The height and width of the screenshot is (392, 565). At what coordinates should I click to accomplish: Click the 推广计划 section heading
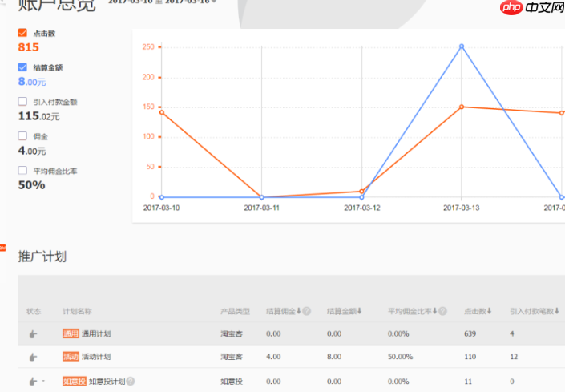click(42, 257)
